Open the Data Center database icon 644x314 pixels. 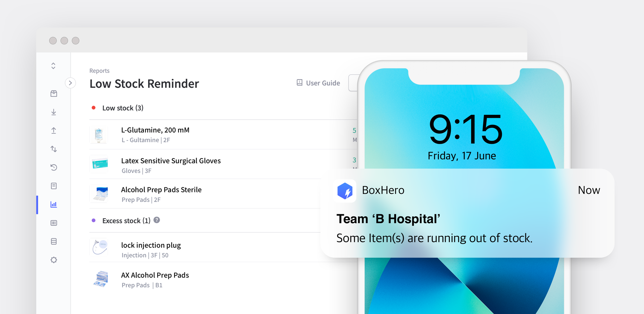point(54,241)
